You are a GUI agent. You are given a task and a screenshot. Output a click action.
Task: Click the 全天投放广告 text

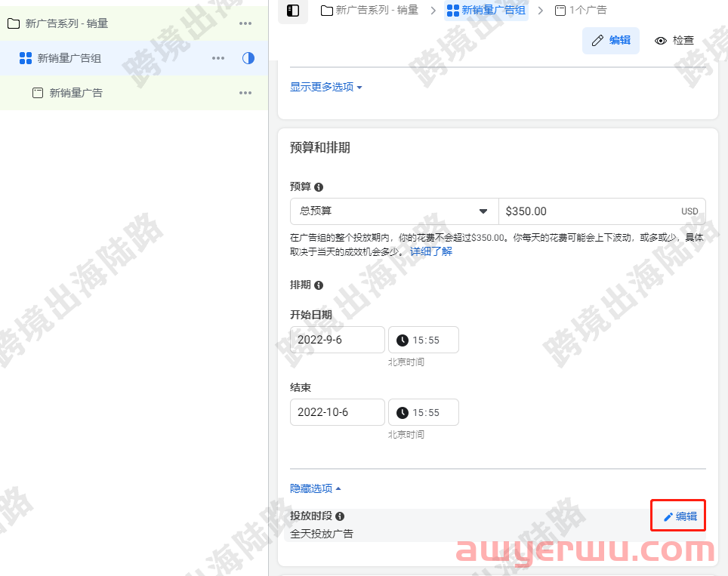point(321,534)
